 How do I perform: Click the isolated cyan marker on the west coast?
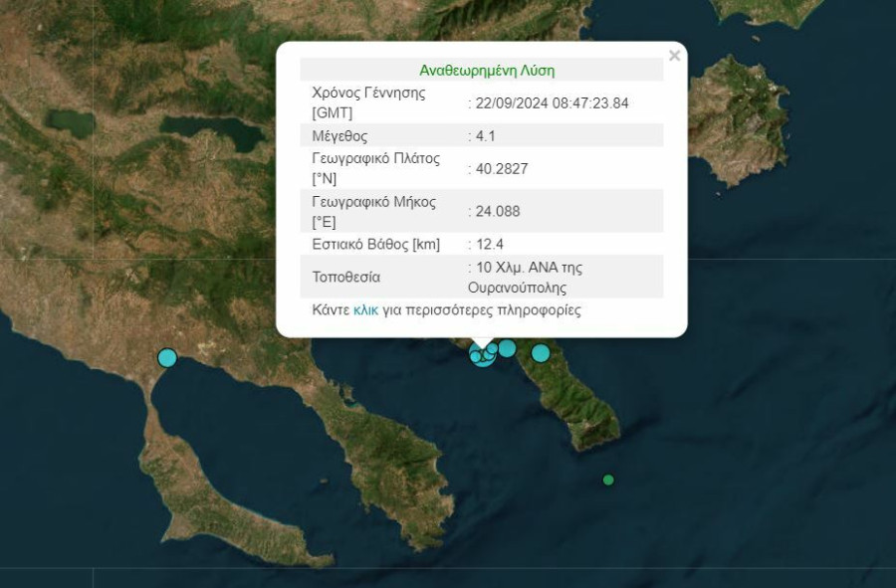coord(167,357)
